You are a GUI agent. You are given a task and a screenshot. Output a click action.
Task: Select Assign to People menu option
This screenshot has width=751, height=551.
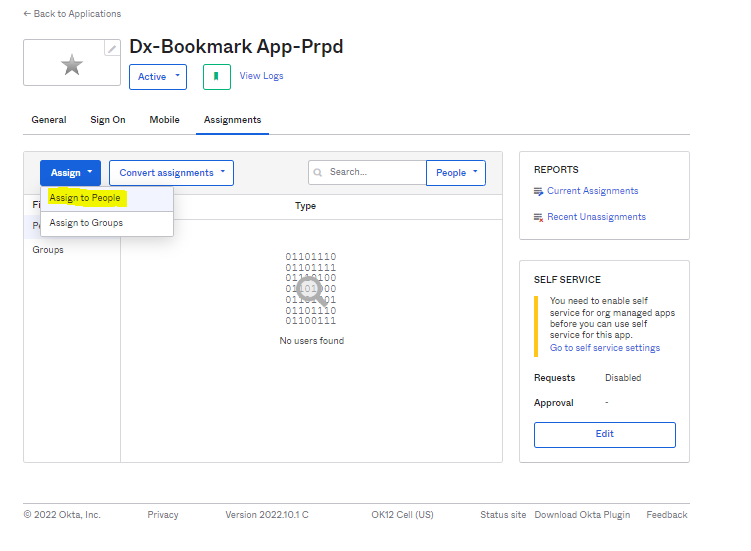86,198
